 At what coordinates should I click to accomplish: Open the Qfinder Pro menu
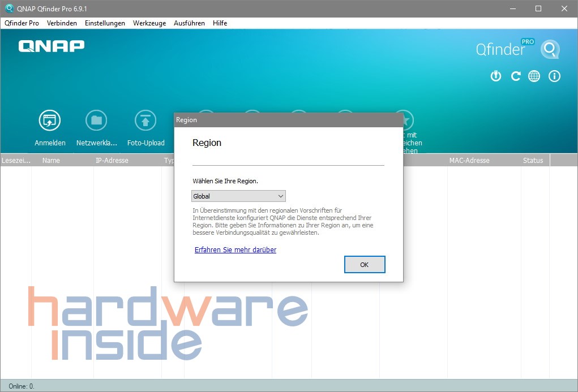(22, 23)
